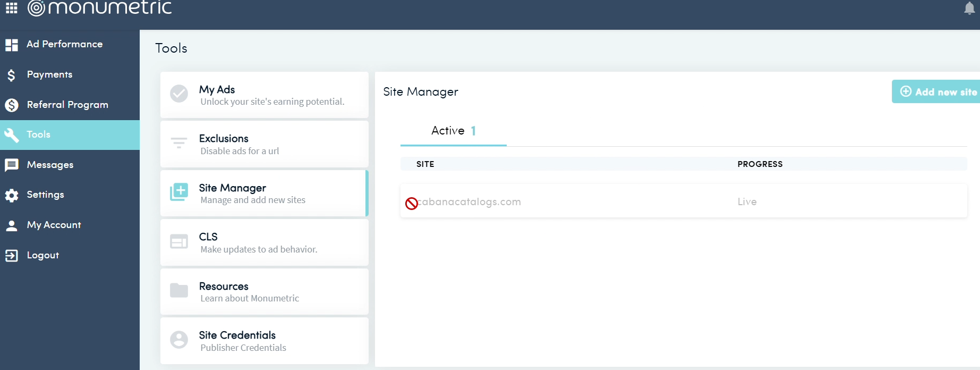Click the Site Manager plus icon
This screenshot has width=980, height=370.
(179, 192)
